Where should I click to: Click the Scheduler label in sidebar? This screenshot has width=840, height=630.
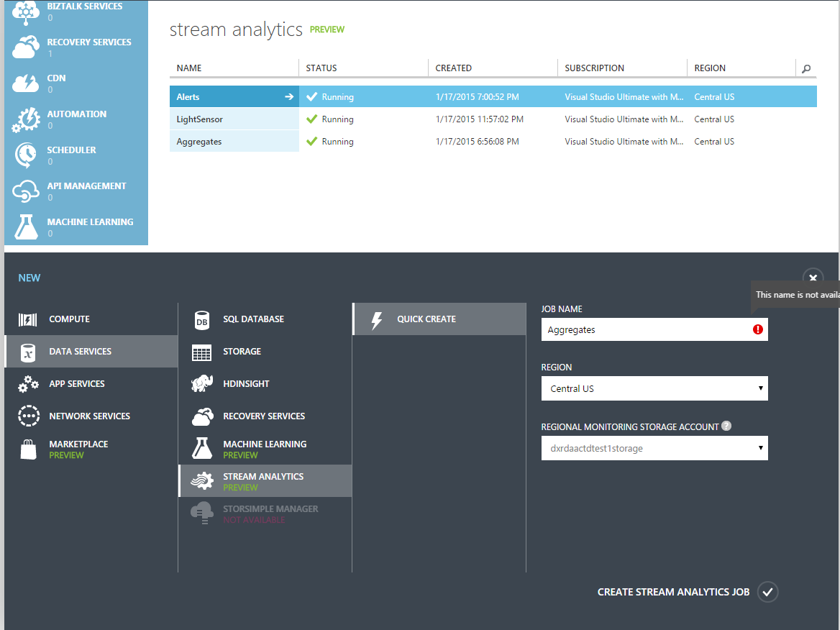[x=71, y=150]
